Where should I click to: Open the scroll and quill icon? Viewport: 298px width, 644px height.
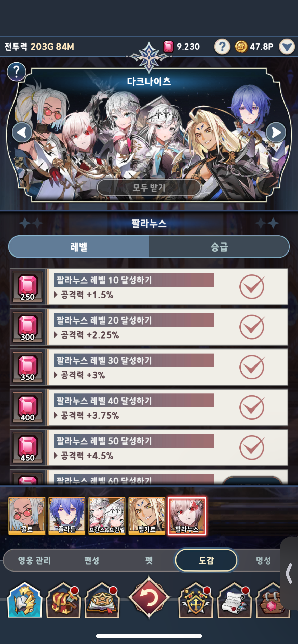(x=235, y=600)
